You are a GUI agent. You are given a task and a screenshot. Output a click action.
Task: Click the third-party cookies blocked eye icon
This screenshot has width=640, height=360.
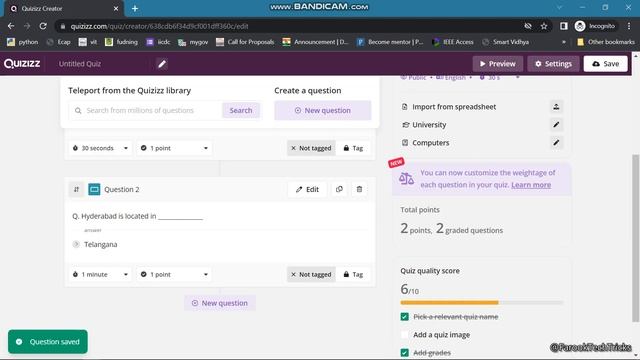(528, 26)
